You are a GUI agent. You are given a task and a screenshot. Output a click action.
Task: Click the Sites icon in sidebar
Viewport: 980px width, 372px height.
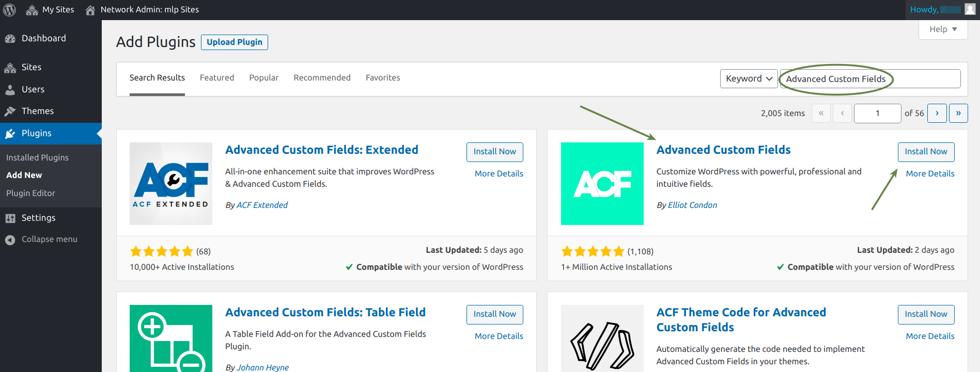[x=10, y=68]
